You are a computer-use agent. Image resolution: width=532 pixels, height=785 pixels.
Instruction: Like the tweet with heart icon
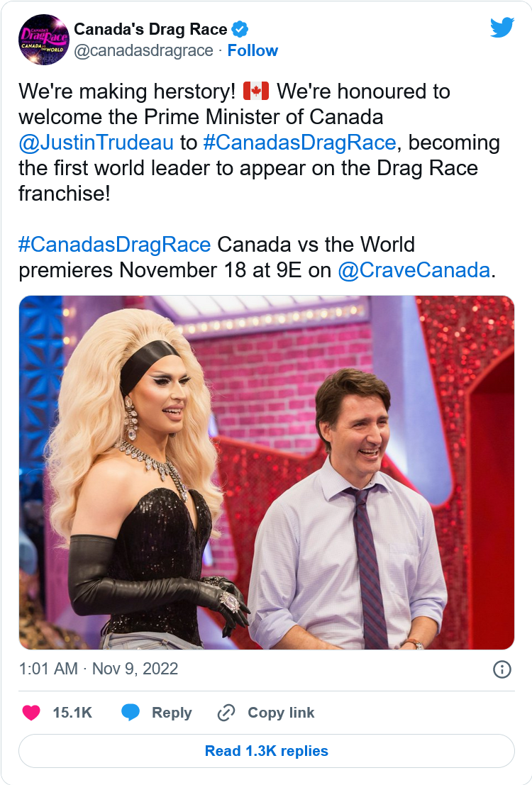point(31,713)
